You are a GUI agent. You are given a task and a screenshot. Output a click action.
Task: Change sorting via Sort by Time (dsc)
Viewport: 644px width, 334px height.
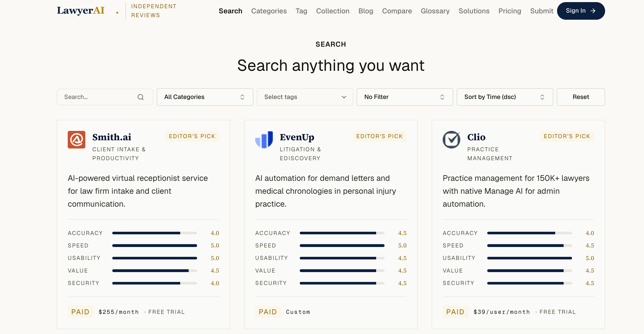505,97
